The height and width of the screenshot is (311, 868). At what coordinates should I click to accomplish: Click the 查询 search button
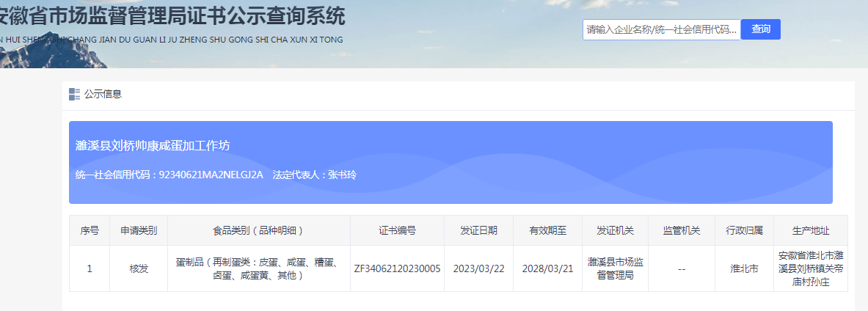tap(760, 29)
